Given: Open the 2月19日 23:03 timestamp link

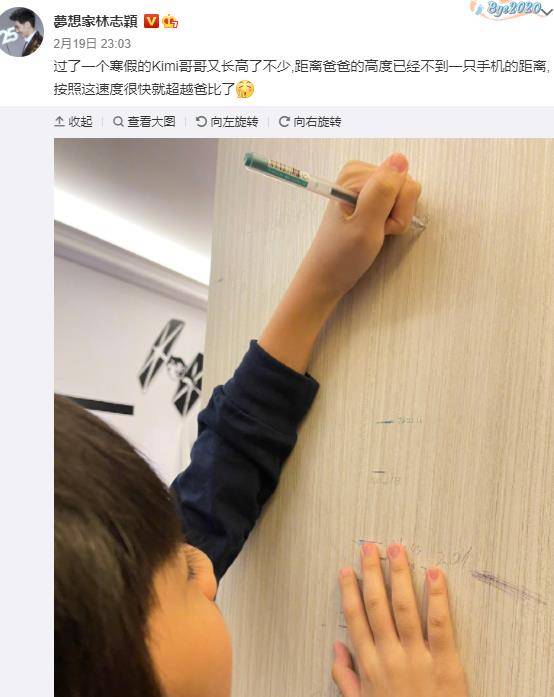Looking at the screenshot, I should (92, 44).
